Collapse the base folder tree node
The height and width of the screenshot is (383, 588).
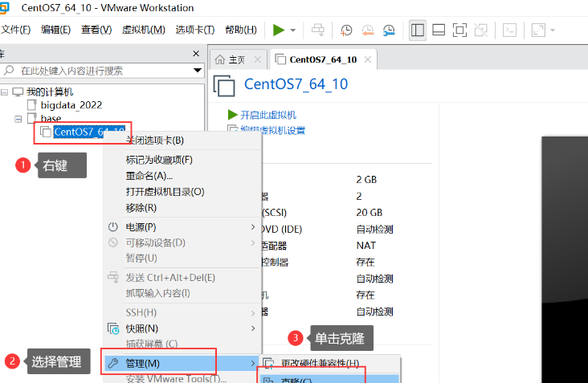pos(18,119)
